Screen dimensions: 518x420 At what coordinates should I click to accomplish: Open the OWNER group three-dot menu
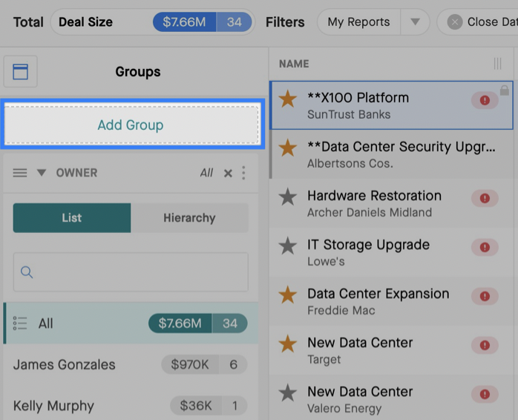(x=243, y=173)
